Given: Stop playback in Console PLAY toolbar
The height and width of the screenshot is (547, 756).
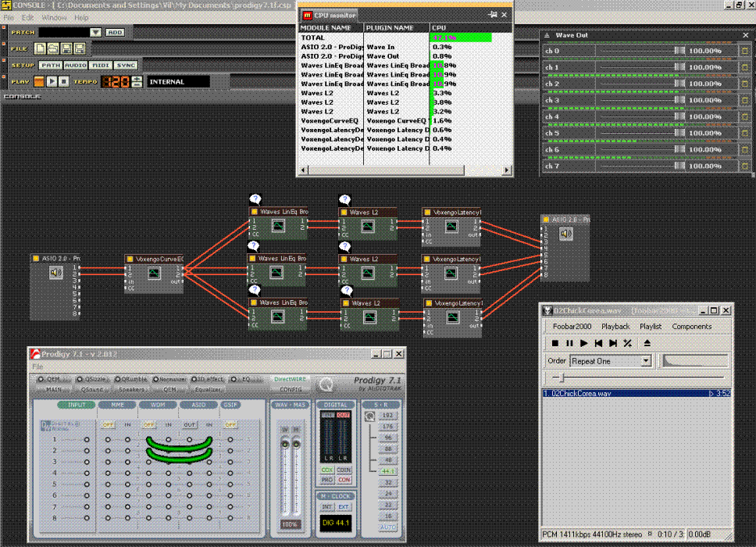Looking at the screenshot, I should tap(63, 81).
